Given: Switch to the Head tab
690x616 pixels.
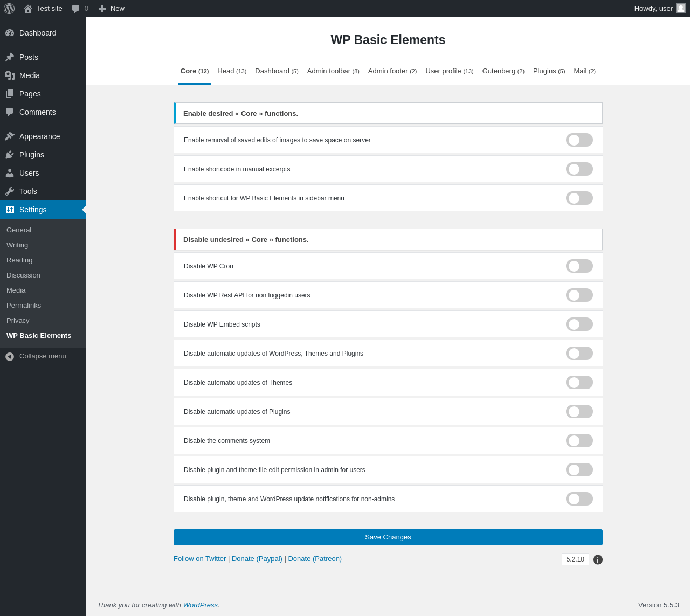Looking at the screenshot, I should click(x=232, y=71).
